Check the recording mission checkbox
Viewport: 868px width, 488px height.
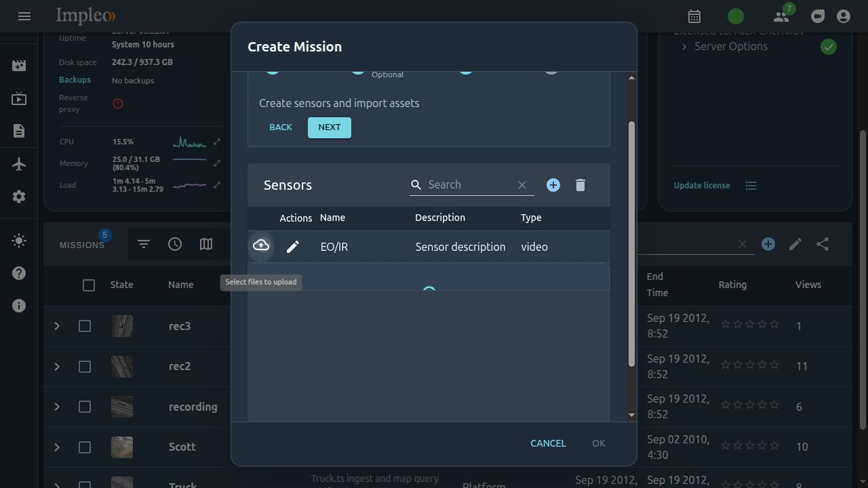tap(85, 407)
